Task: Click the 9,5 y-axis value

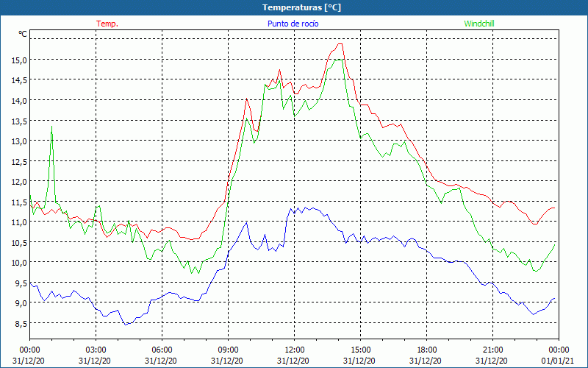Action: (21, 283)
